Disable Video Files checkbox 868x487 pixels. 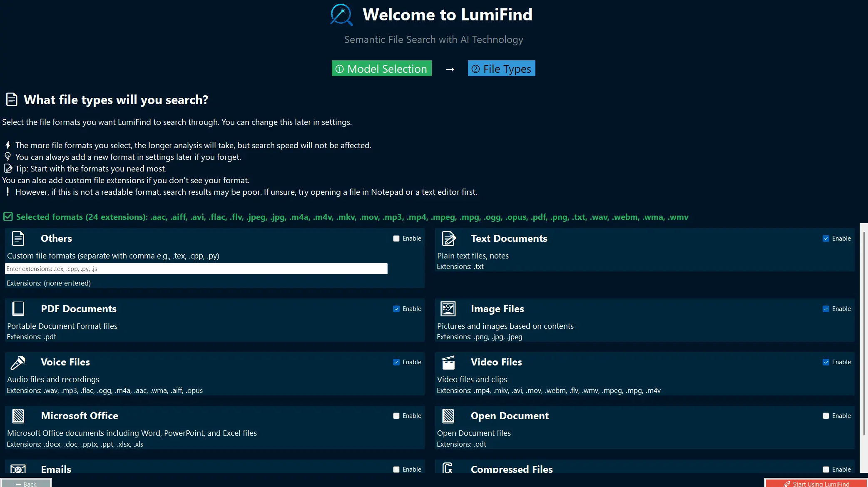point(826,362)
